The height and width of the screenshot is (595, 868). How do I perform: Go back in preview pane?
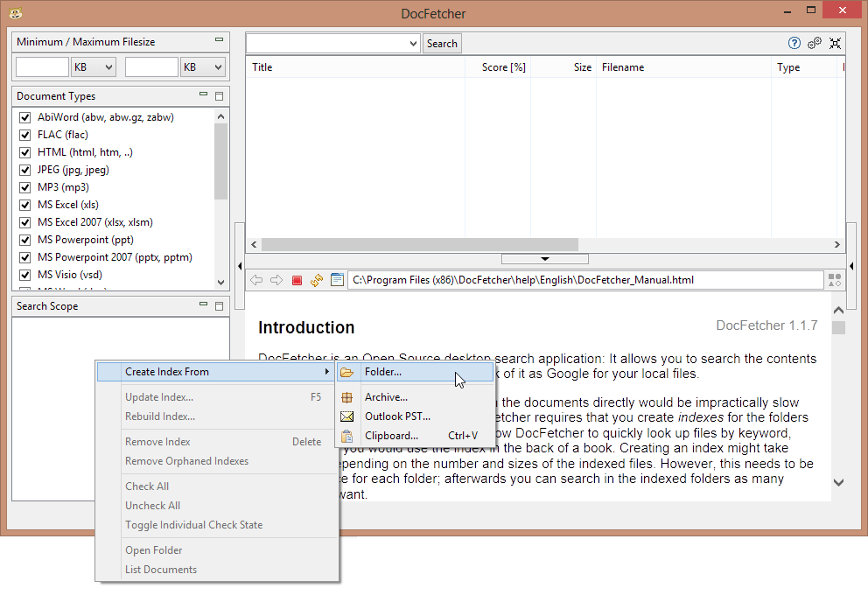256,280
